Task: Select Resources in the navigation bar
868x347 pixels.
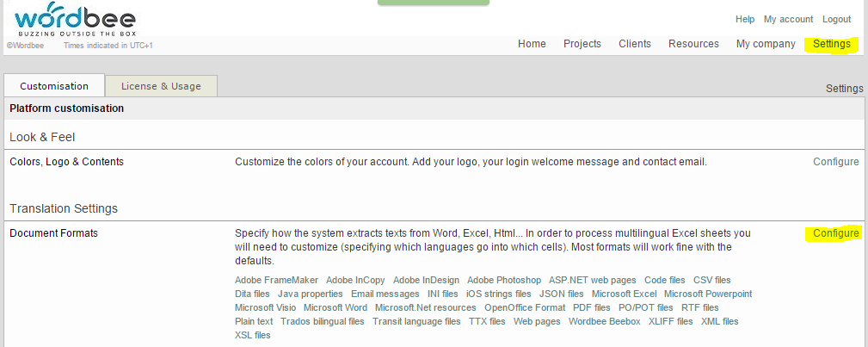Action: pos(693,44)
